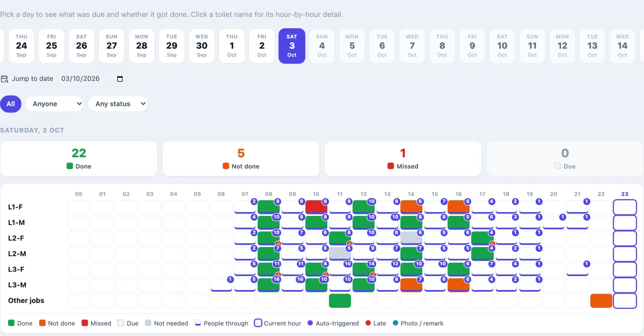This screenshot has width=644, height=336.
Task: Select Sunday 4 Oct day tab
Action: pyautogui.click(x=322, y=46)
